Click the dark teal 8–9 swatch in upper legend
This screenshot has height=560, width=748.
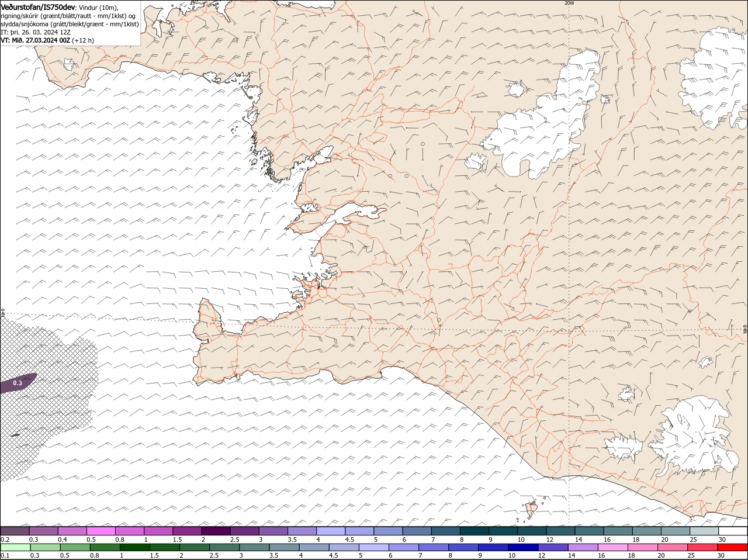(x=475, y=531)
